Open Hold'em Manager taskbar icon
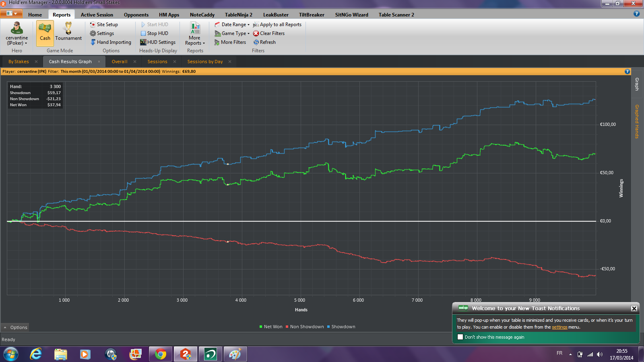This screenshot has height=362, width=644. 186,354
